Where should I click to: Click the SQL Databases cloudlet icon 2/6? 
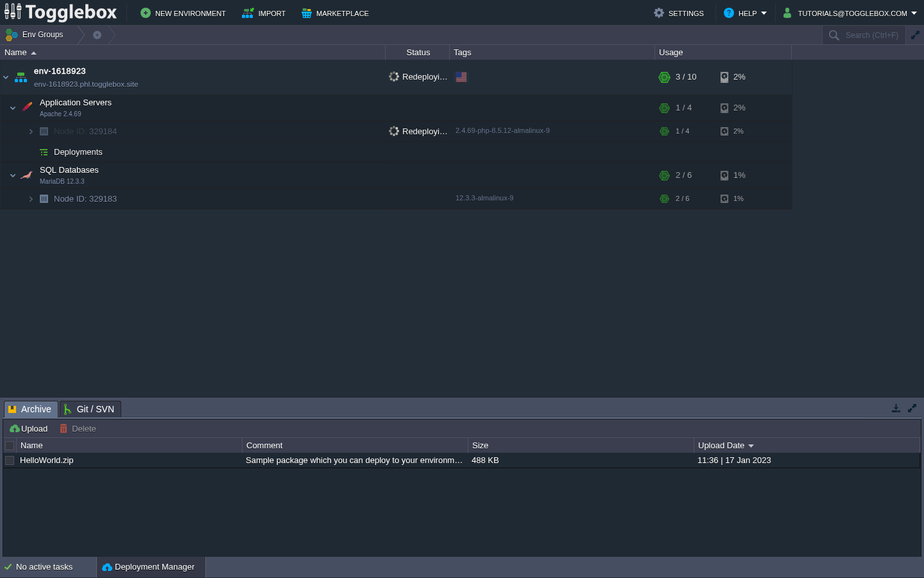coord(665,175)
